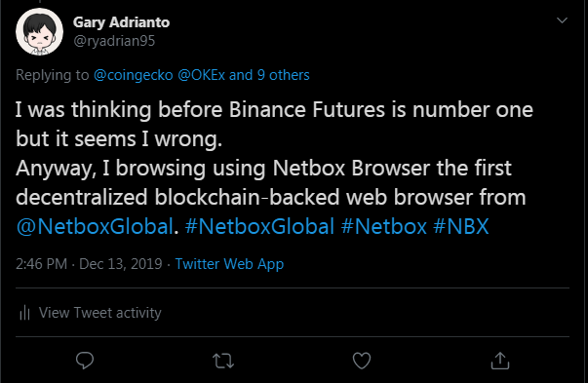Viewport: 588px width, 383px height.
Task: Open the #Netbox hashtag
Action: point(384,227)
